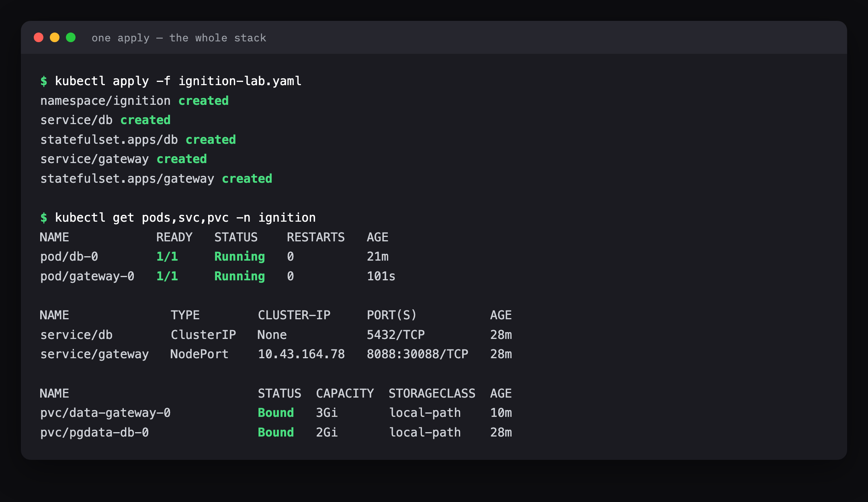868x502 pixels.
Task: Click the '101s' age of pod/gateway-0
Action: [x=381, y=276]
